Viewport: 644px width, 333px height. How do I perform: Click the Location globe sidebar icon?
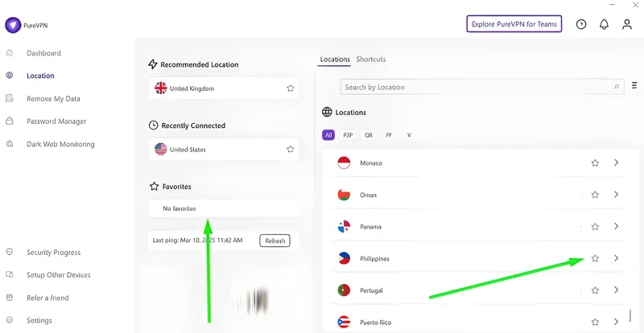[10, 76]
